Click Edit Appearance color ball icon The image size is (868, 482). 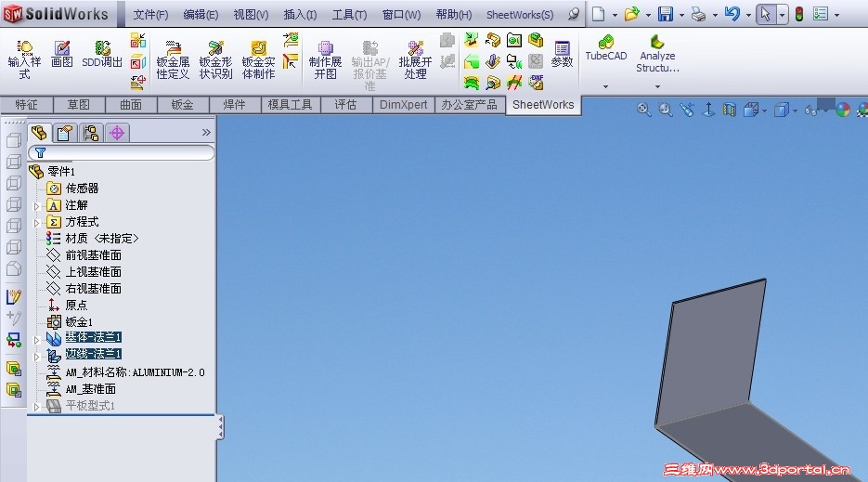(x=843, y=110)
